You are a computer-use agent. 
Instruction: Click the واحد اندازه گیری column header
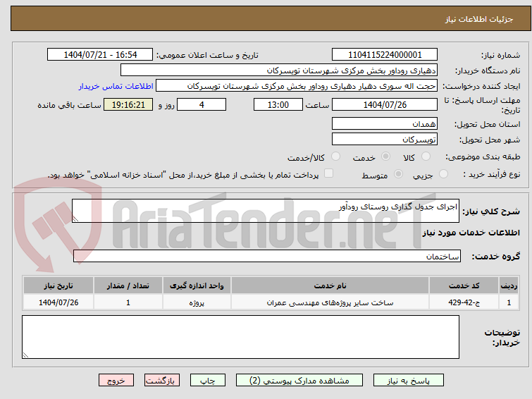(x=197, y=286)
